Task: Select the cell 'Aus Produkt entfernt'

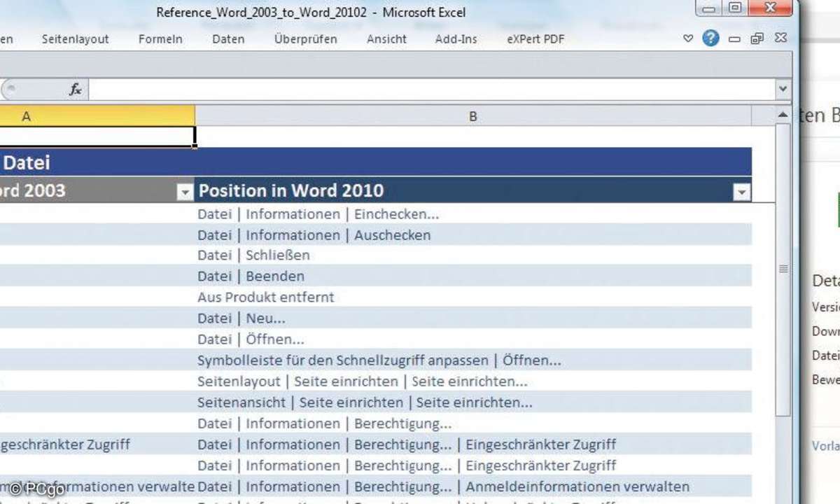Action: pos(265,297)
